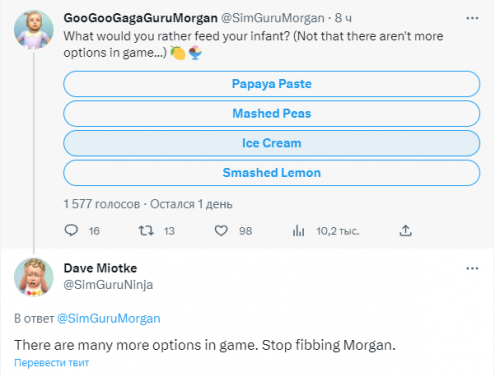Like the poll tweet with heart icon
Screen dimensions: 500x377
221,231
